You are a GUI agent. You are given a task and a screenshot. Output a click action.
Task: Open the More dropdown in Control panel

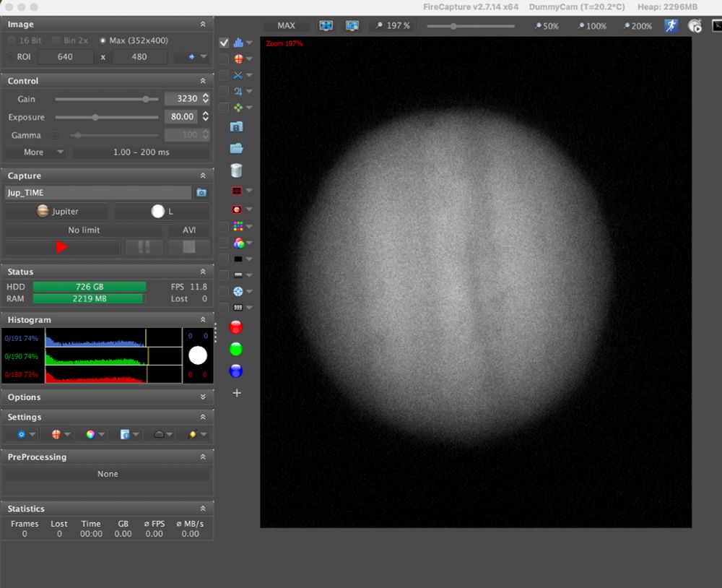(35, 152)
